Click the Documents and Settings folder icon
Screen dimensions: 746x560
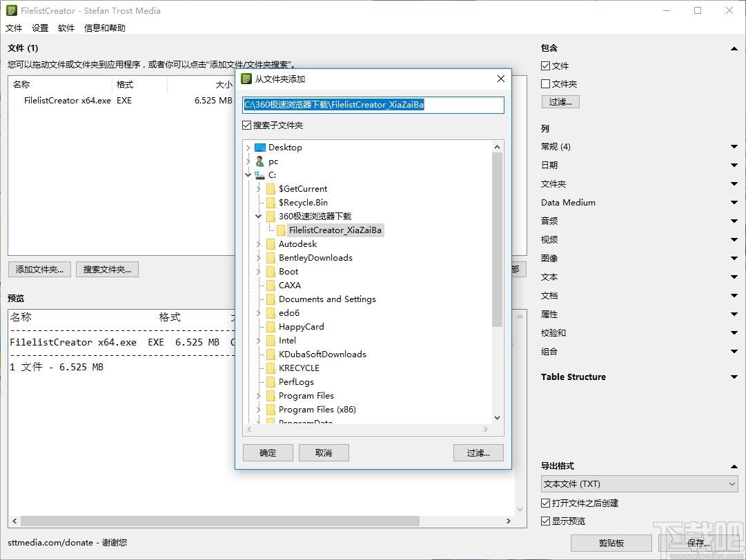click(x=271, y=299)
